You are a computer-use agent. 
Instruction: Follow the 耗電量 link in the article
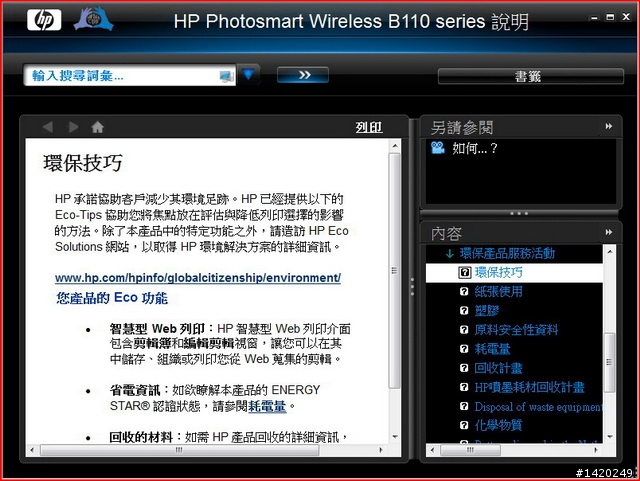pyautogui.click(x=267, y=406)
